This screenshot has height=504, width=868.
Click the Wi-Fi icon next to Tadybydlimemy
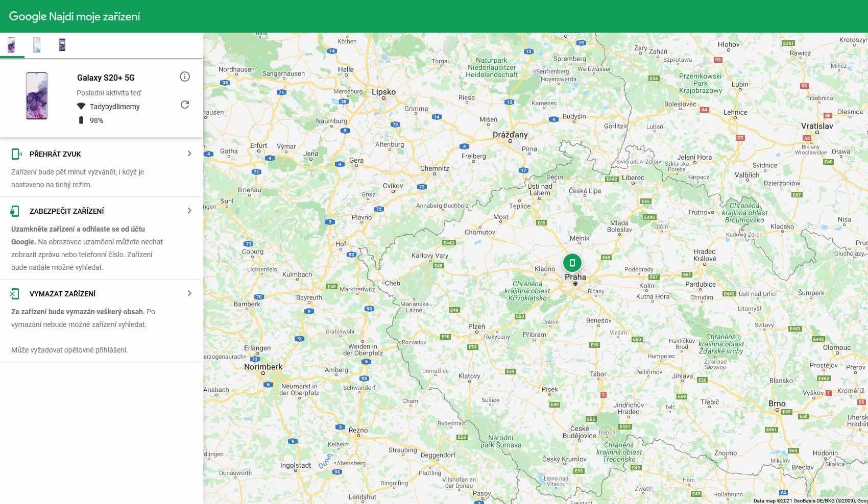[x=81, y=107]
